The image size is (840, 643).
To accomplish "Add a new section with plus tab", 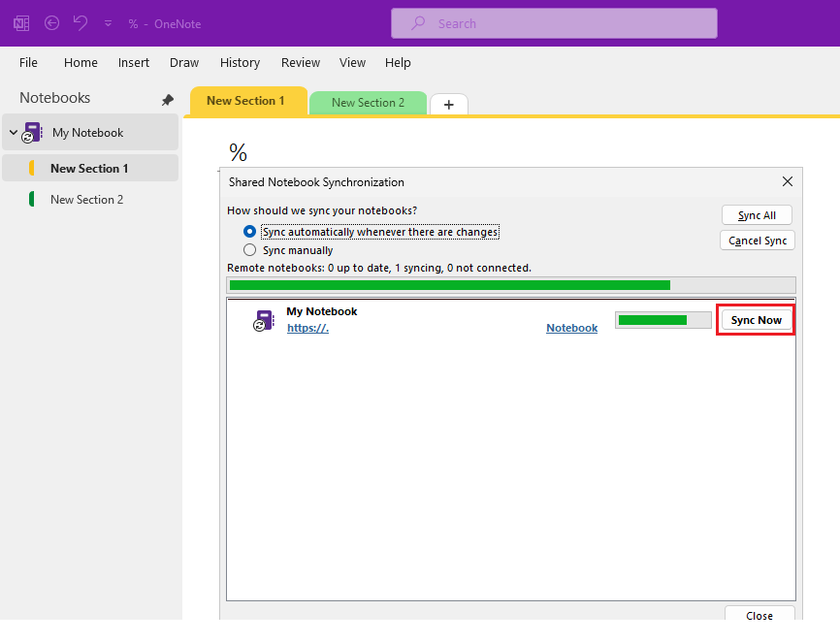I will pos(449,105).
